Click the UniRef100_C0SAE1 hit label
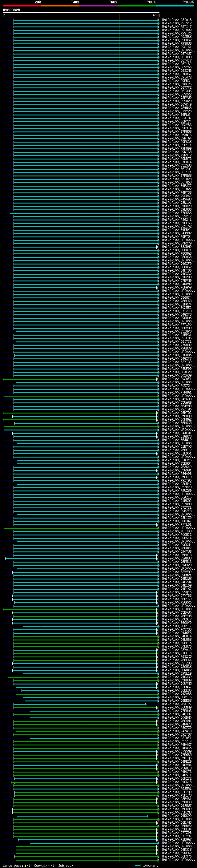Viewport: 197px width, 868px height. (176, 379)
